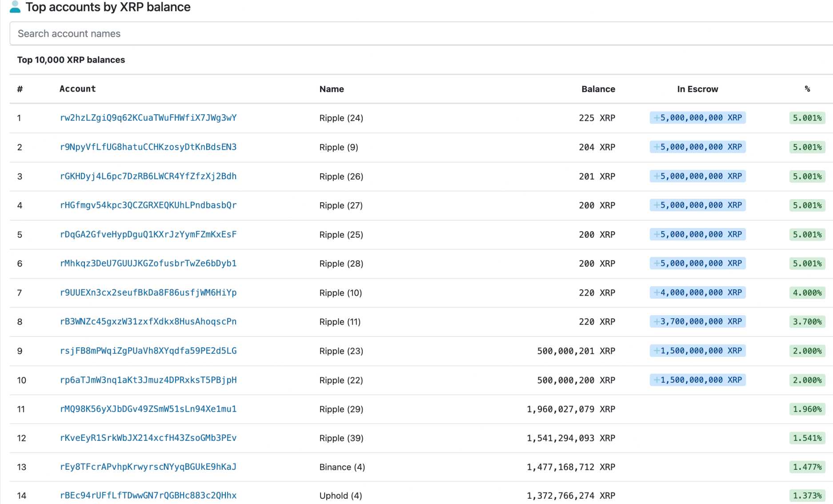Select the name Ripple (25)
The image size is (833, 504).
(x=341, y=235)
